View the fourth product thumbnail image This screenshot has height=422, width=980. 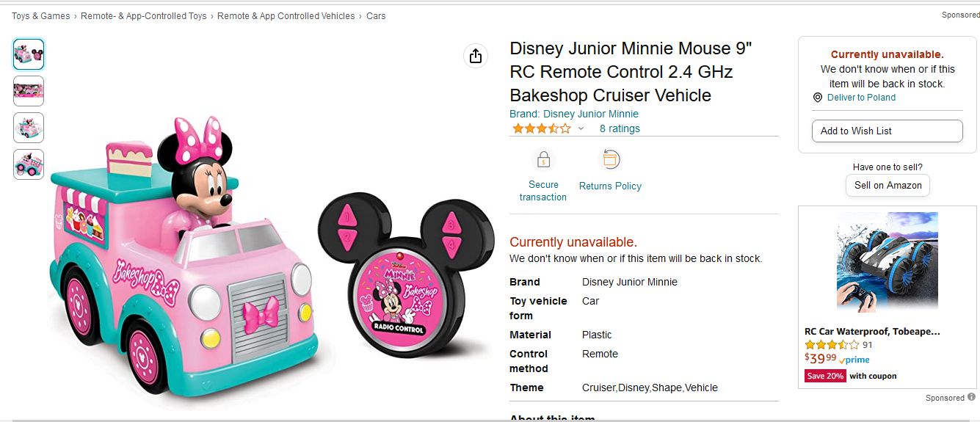(29, 164)
